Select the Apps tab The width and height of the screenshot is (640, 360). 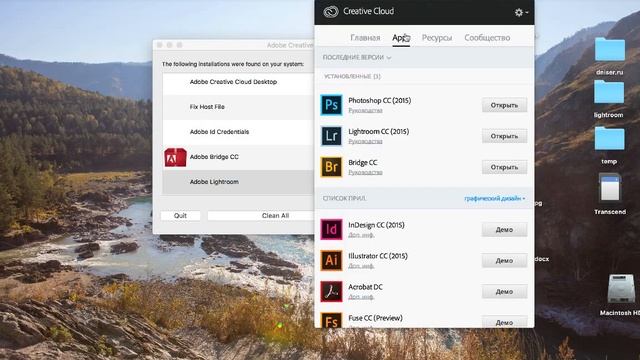(401, 38)
